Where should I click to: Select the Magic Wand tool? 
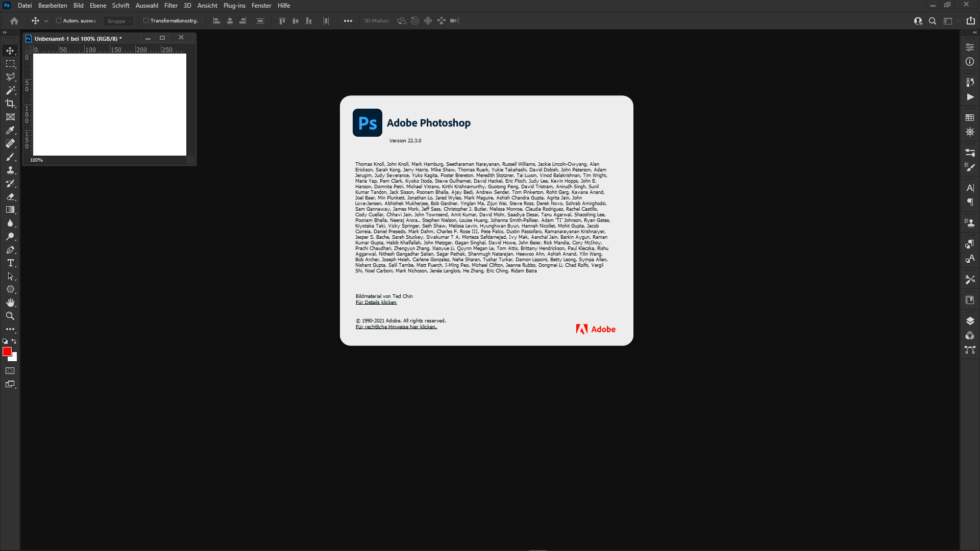point(10,90)
